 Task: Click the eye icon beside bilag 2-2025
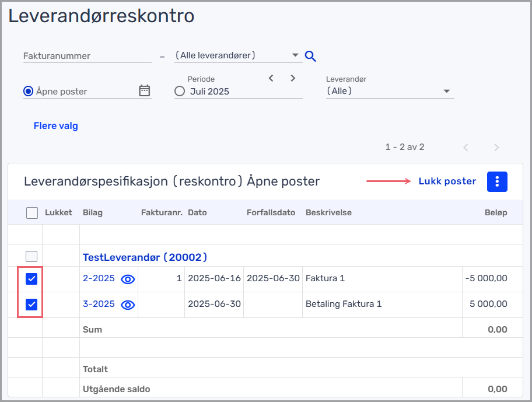(x=127, y=279)
